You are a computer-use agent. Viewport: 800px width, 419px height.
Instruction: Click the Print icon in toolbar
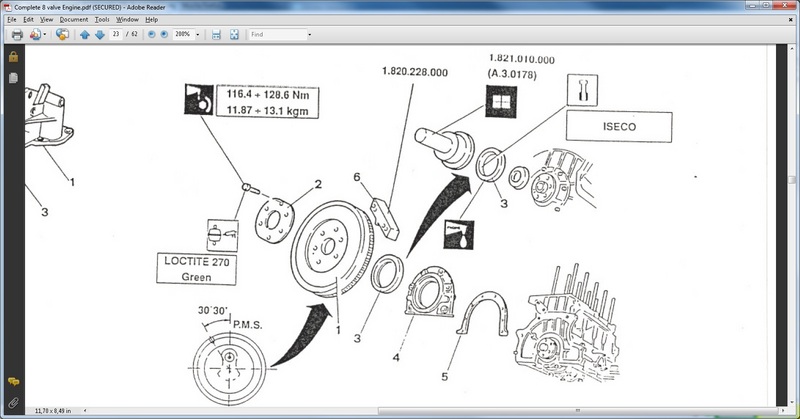(16, 34)
